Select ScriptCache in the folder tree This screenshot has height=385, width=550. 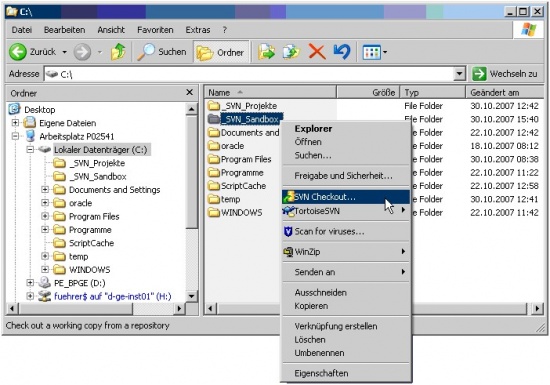[91, 243]
